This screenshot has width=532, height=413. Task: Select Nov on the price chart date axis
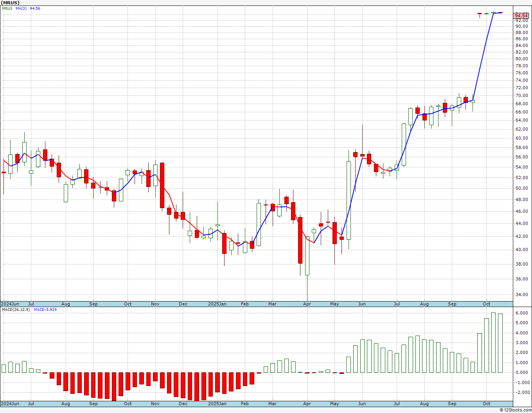[x=155, y=304]
